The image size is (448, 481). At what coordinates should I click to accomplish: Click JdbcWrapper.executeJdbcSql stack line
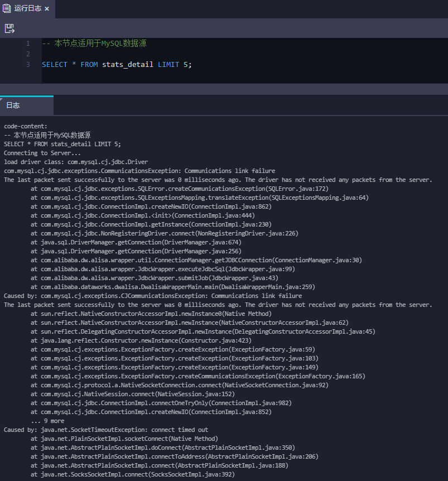[x=163, y=269]
